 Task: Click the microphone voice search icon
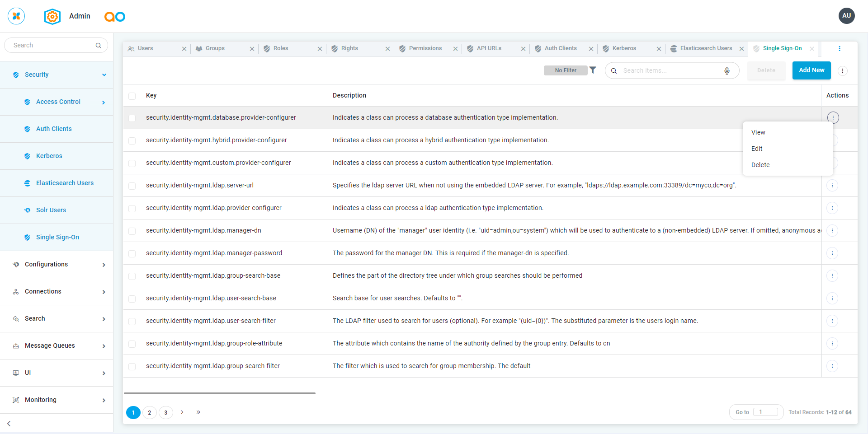coord(727,70)
